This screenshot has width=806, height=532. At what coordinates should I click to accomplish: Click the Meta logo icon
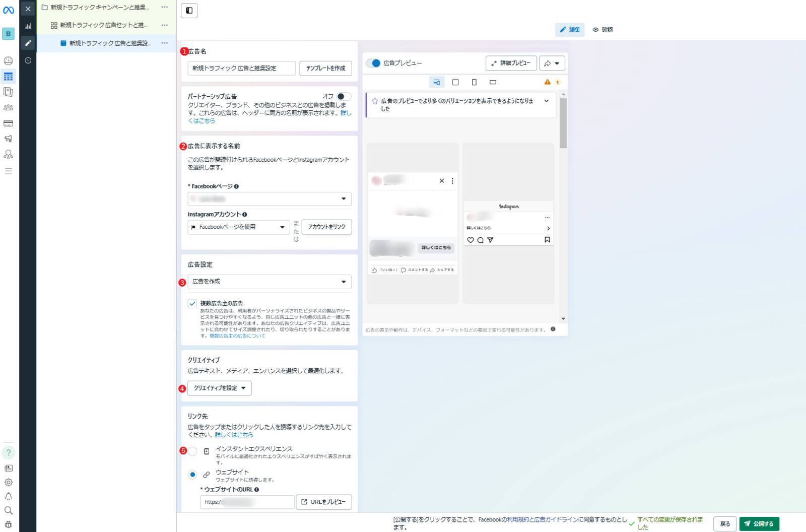[x=9, y=10]
